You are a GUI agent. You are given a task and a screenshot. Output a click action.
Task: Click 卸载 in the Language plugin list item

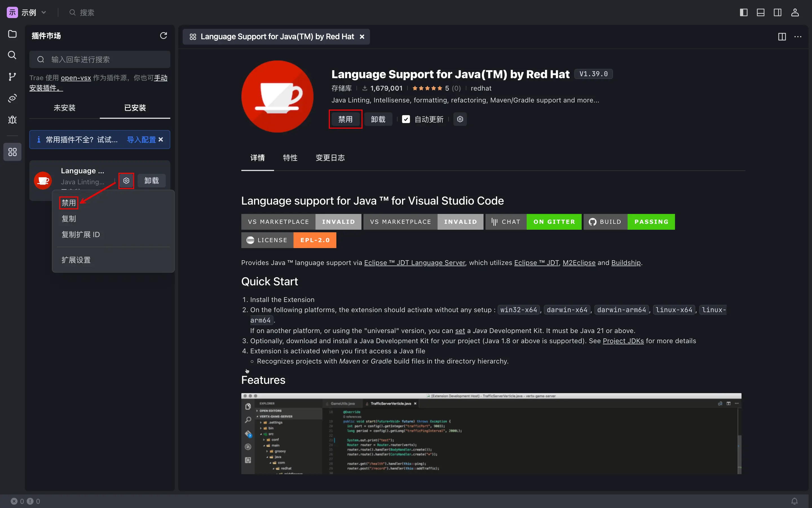(151, 181)
